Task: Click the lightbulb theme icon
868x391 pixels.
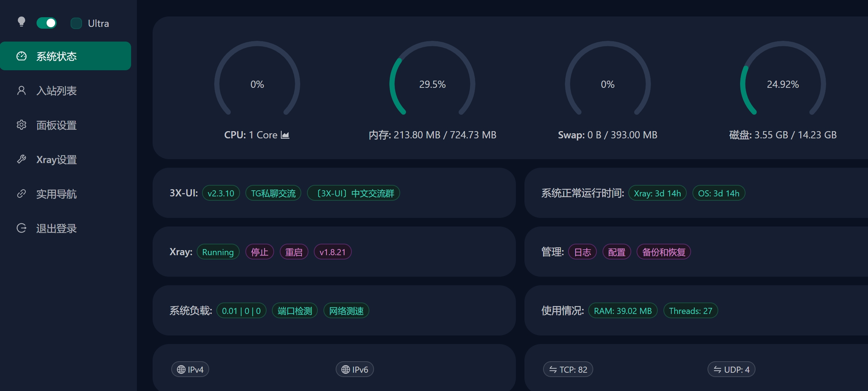Action: click(x=21, y=22)
